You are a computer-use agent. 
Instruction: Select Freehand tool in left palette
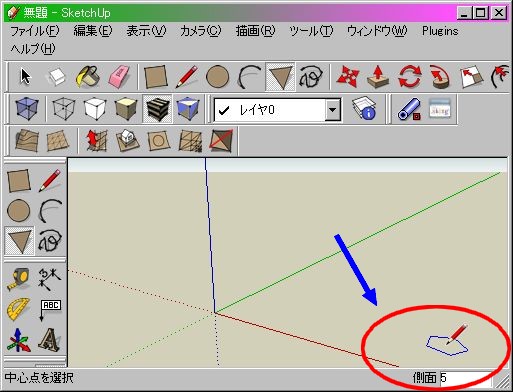(50, 241)
